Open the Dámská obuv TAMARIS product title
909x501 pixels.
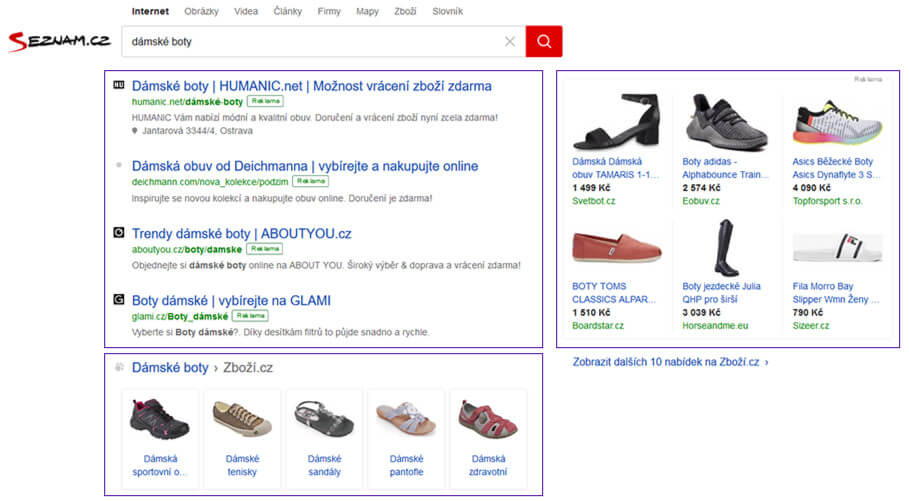click(615, 168)
